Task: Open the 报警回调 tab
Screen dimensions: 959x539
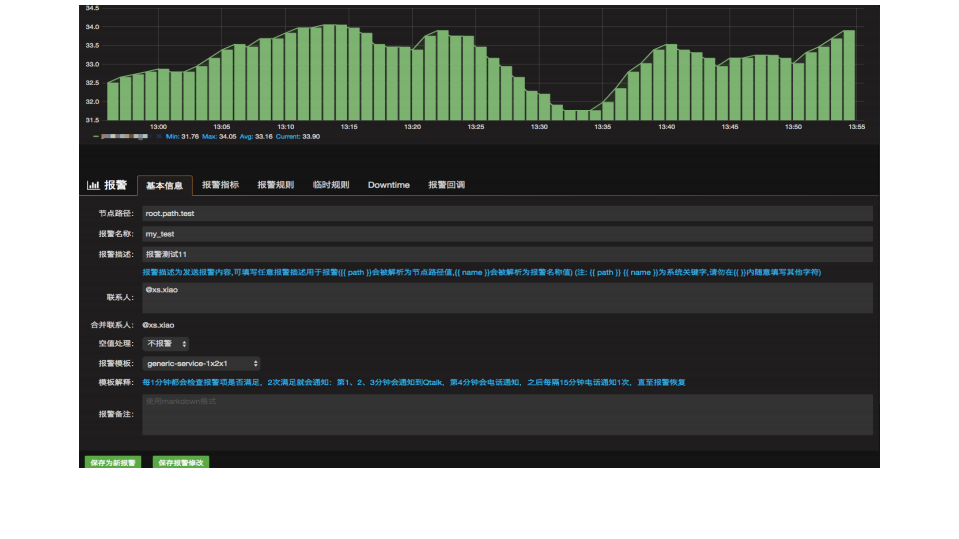Action: point(446,185)
